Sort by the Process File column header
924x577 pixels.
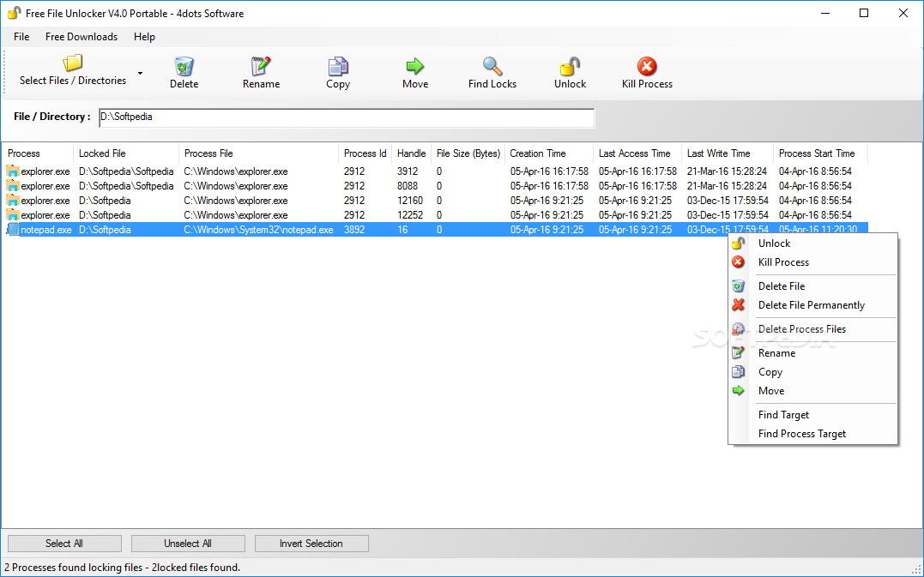pyautogui.click(x=259, y=153)
